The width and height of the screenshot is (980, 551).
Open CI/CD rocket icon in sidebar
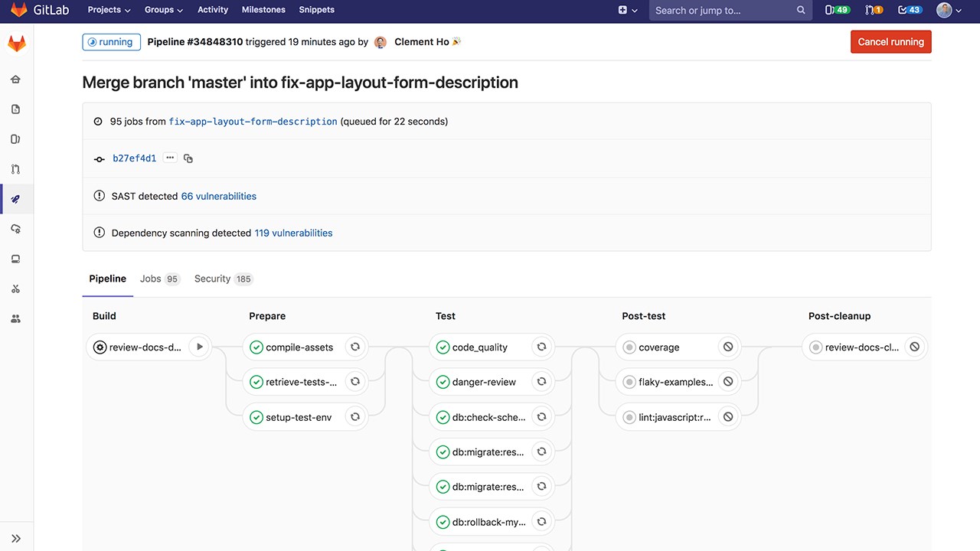click(x=16, y=199)
